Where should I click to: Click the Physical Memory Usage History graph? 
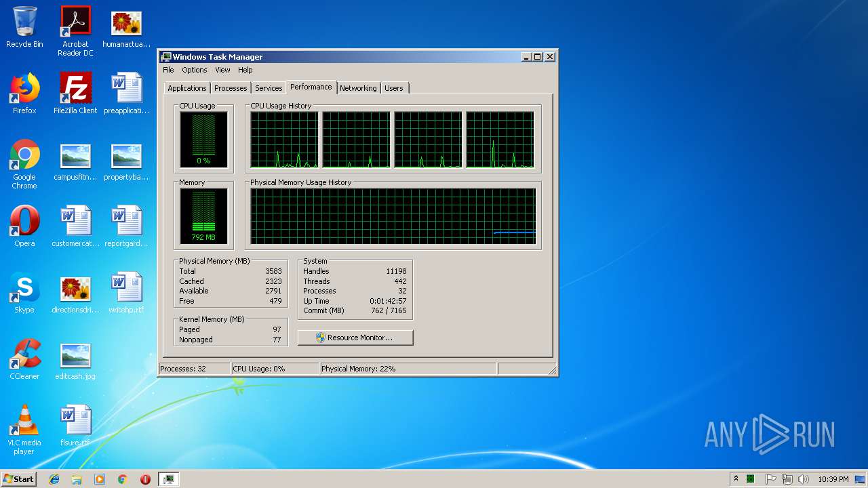tap(393, 216)
